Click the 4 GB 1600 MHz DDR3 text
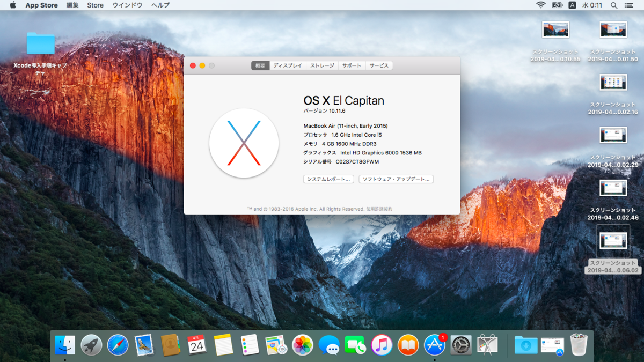The image size is (644, 362). (349, 144)
